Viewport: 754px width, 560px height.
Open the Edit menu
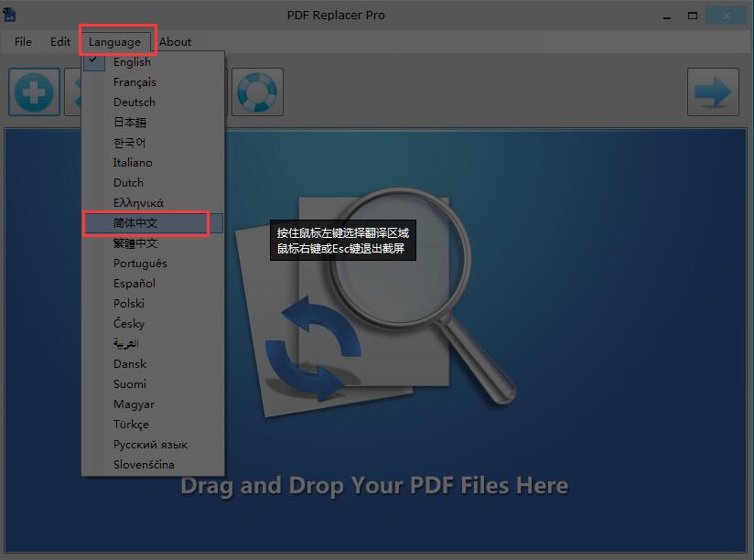60,42
